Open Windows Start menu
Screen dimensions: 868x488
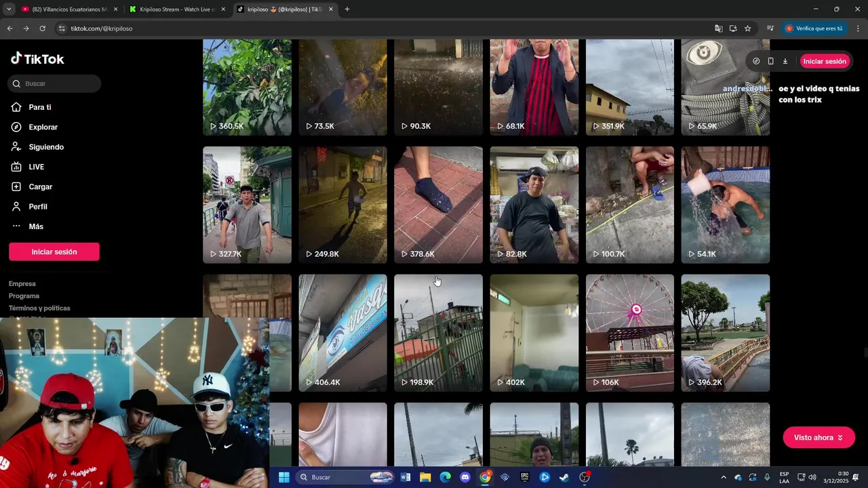pos(283,477)
